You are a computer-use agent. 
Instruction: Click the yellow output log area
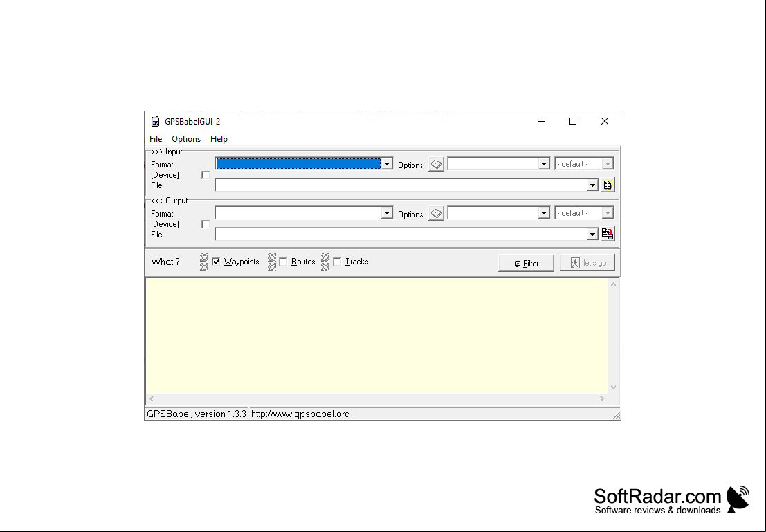(376, 336)
